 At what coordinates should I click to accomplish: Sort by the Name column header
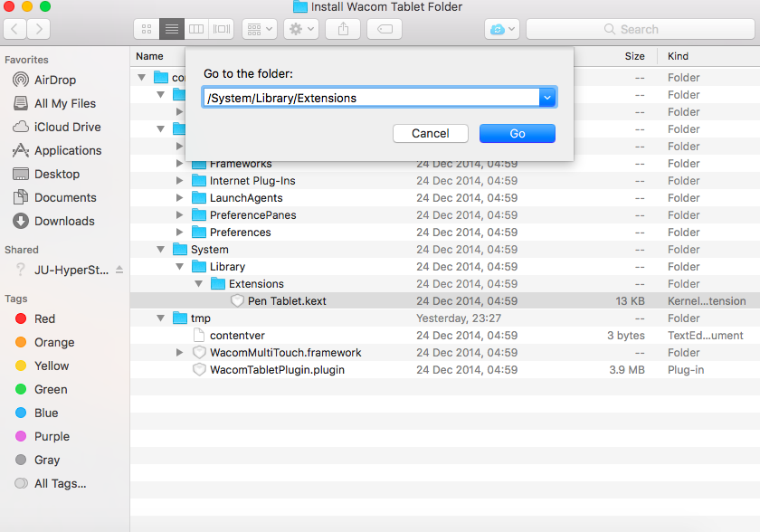tap(149, 56)
